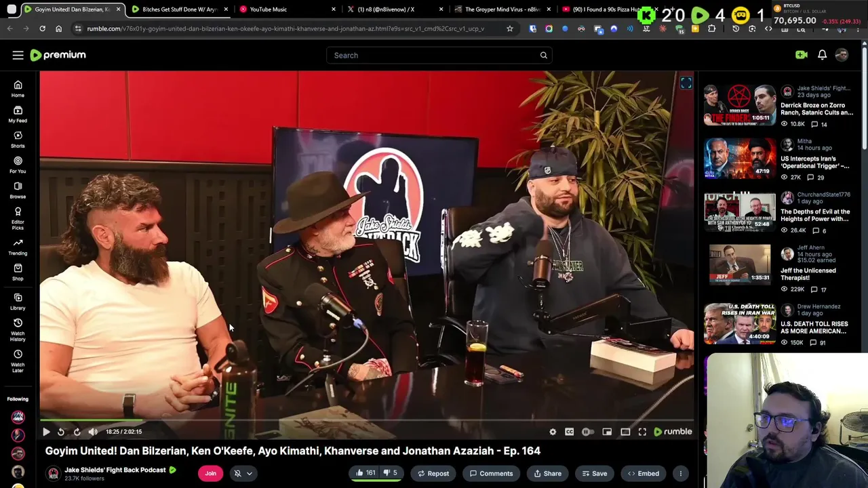Close the Goyim United browser tab

118,9
